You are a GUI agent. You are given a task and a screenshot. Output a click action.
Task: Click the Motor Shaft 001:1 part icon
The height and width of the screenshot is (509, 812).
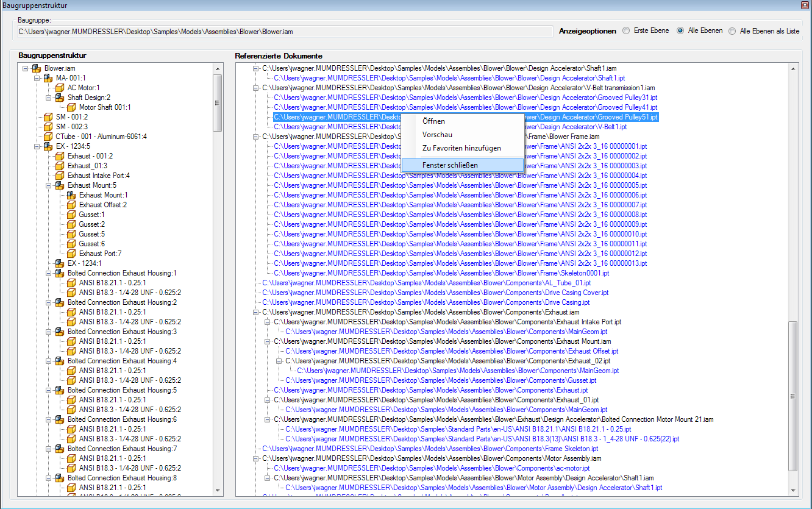71,107
